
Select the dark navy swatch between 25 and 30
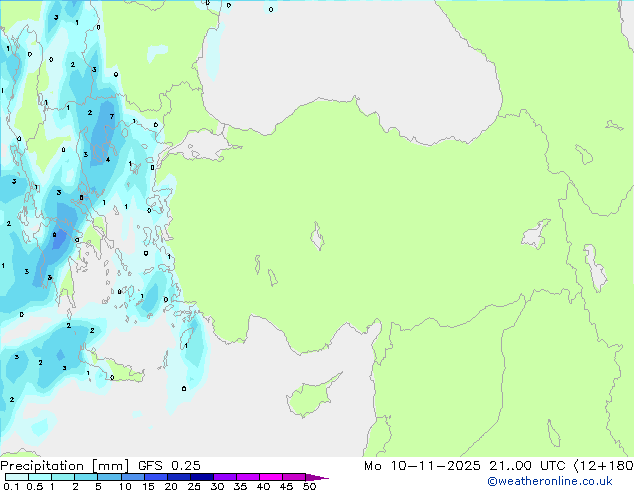click(x=202, y=477)
